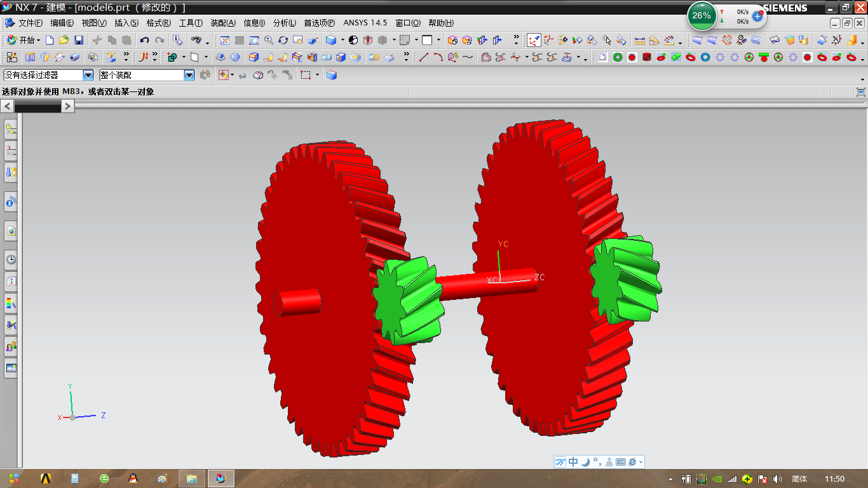
Task: Click the Save icon in toolbar
Action: pyautogui.click(x=79, y=40)
